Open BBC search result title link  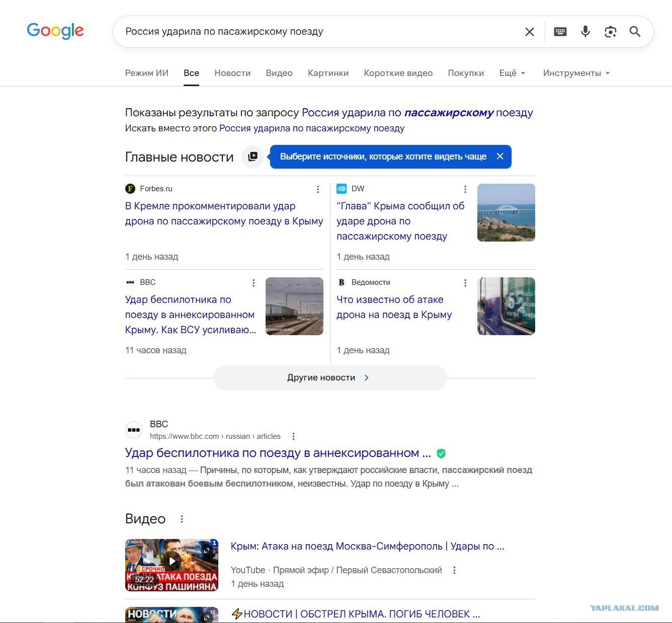(278, 453)
